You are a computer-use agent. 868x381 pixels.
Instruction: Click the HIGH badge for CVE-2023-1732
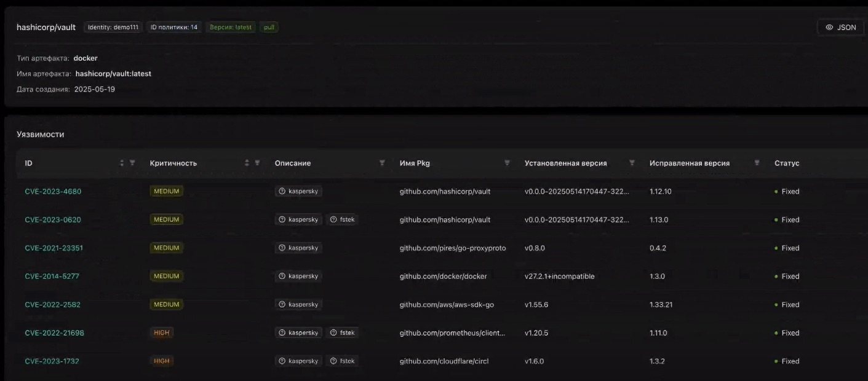click(x=161, y=361)
